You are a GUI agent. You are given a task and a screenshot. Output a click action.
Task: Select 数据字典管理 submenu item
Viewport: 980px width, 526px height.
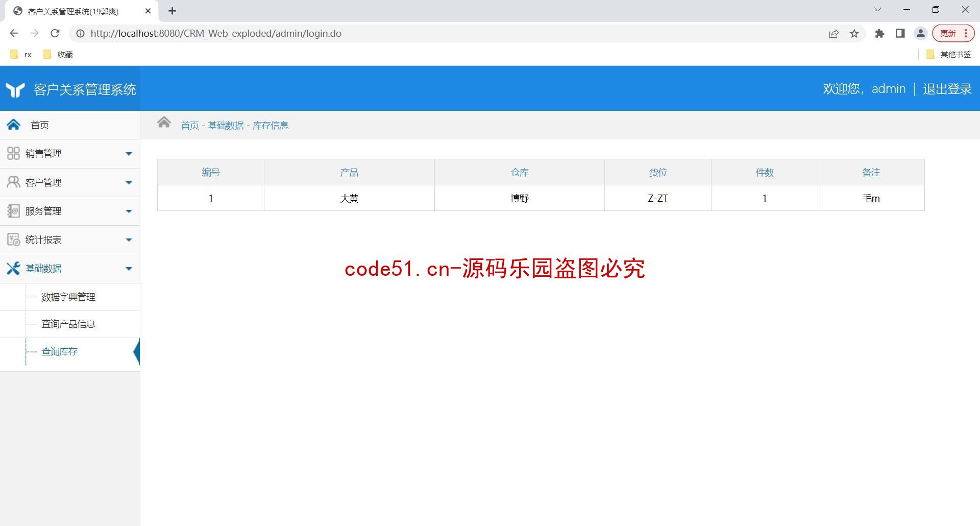pyautogui.click(x=68, y=297)
